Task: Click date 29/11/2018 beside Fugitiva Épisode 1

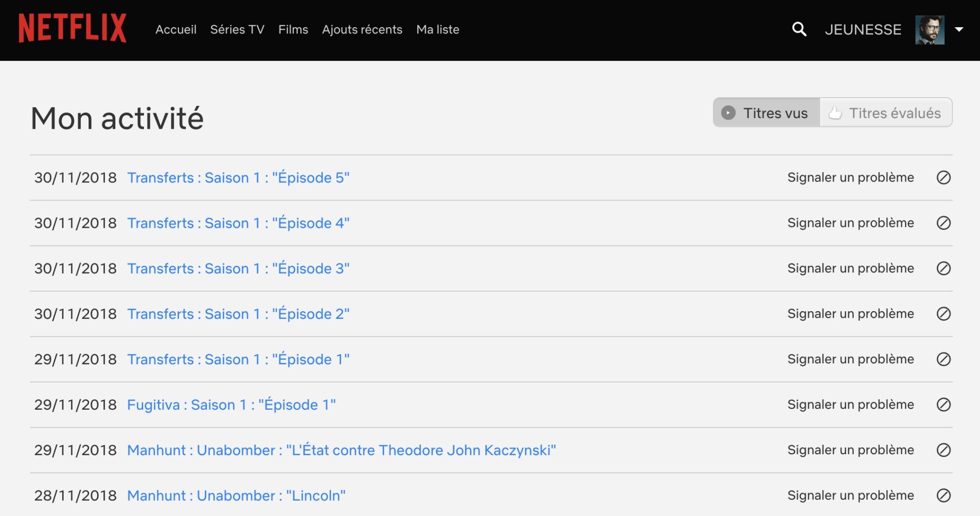Action: click(x=76, y=405)
